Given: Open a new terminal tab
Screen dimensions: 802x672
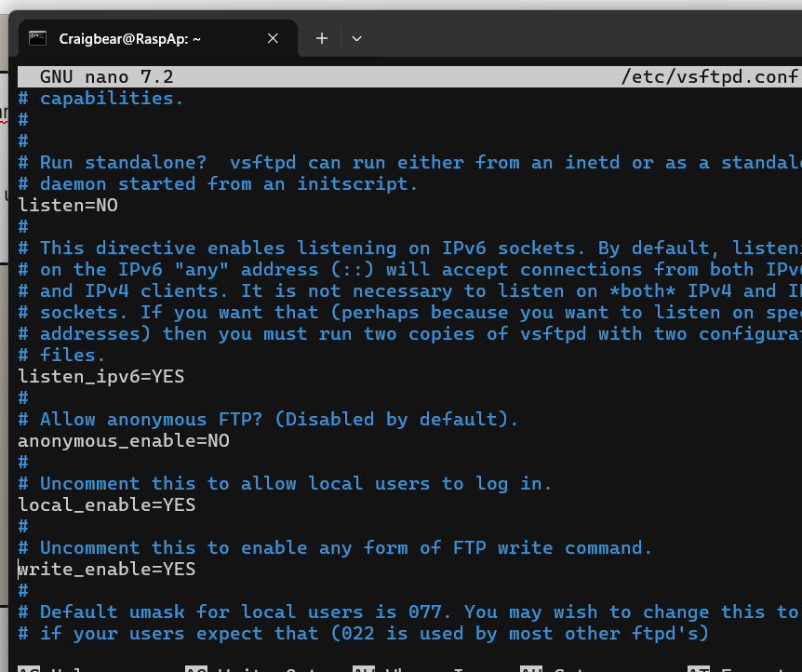Looking at the screenshot, I should click(x=321, y=38).
